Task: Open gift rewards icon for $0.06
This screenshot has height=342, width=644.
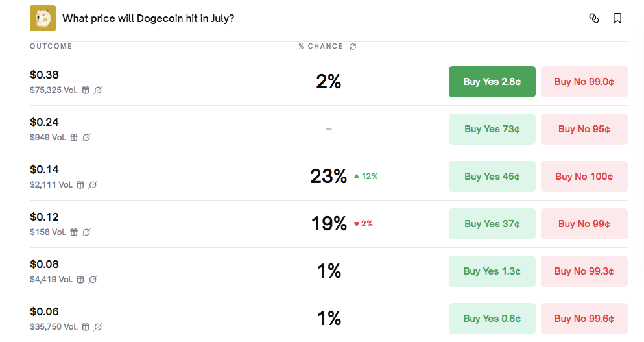Action: coord(86,327)
